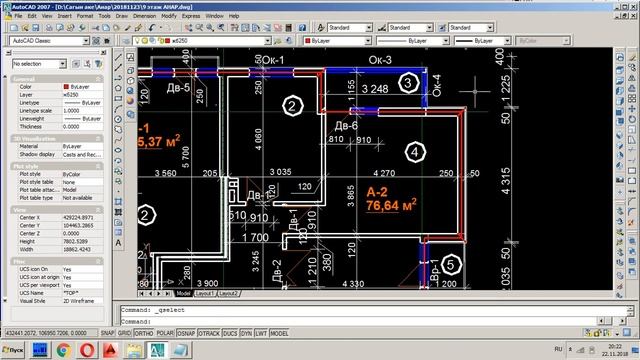The width and height of the screenshot is (640, 360).
Task: Click Quick Select icon in Properties palette
Action: coord(98,64)
